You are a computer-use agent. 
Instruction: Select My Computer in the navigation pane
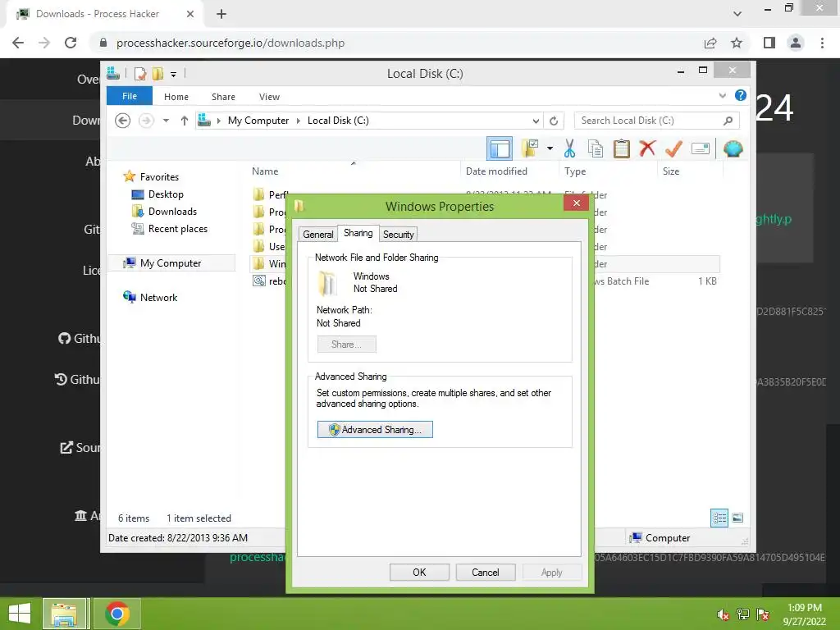[x=171, y=263]
